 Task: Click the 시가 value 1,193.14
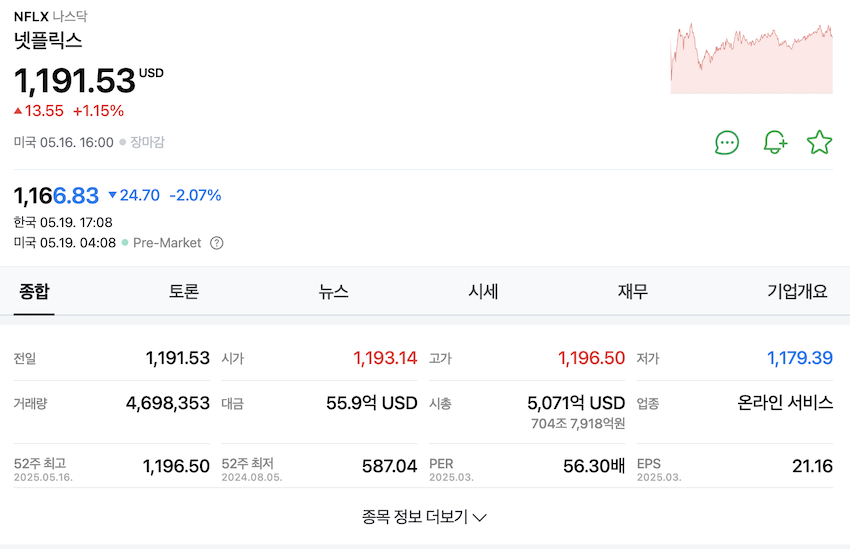385,358
